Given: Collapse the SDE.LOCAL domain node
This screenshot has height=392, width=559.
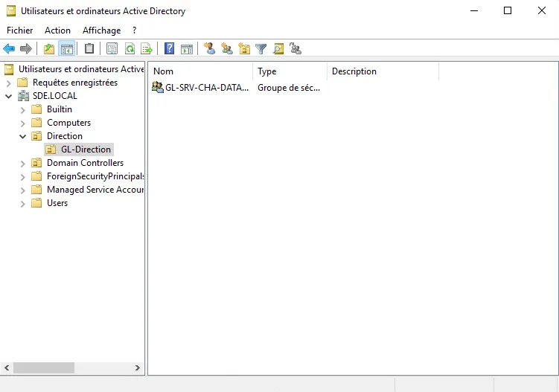Looking at the screenshot, I should 9,96.
